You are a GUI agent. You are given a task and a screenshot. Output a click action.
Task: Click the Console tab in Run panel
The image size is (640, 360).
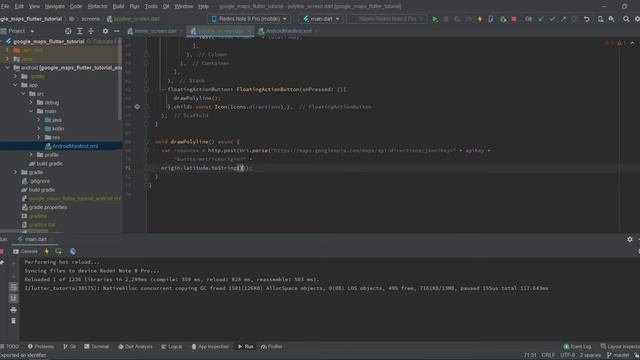25,251
